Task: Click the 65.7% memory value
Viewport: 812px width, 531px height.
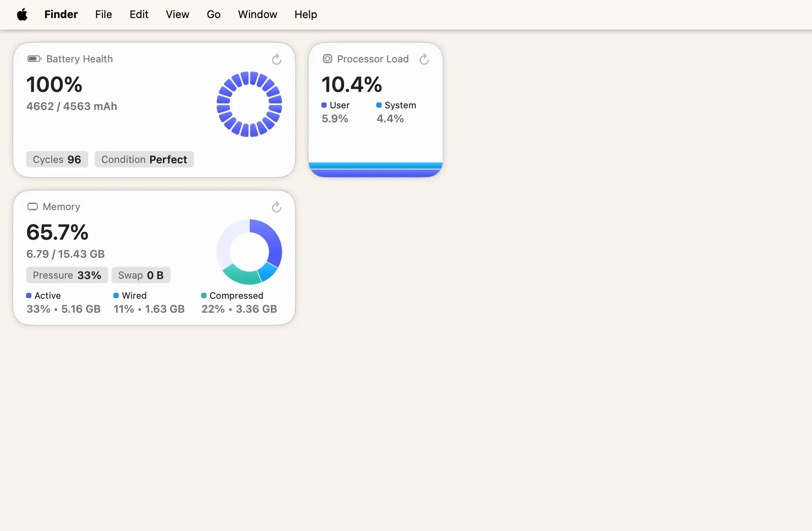Action: point(57,232)
